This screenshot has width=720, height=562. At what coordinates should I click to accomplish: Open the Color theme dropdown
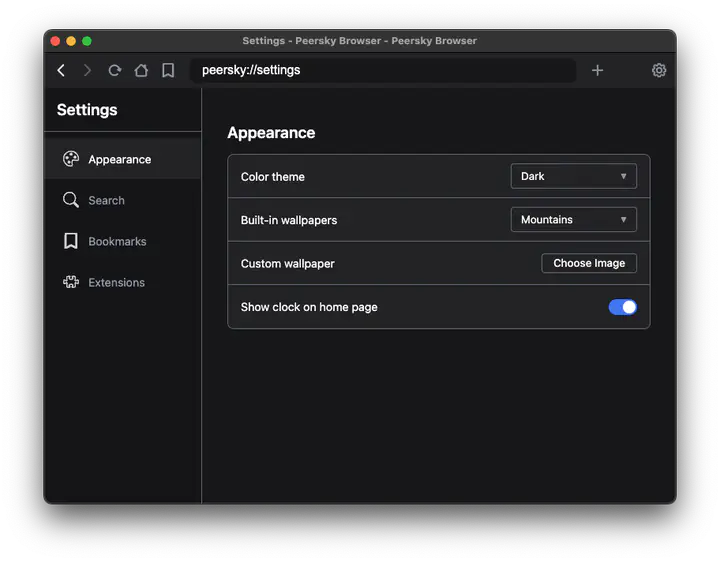pyautogui.click(x=573, y=176)
